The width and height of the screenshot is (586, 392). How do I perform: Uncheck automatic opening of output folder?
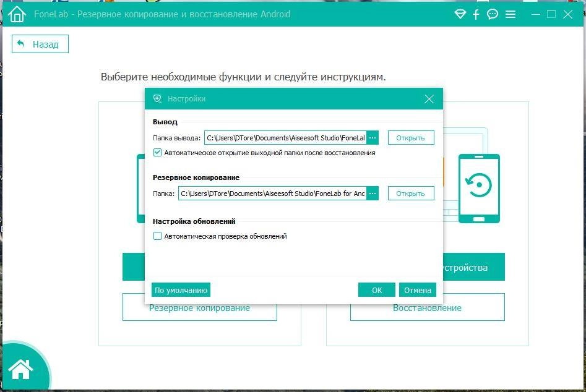pyautogui.click(x=157, y=153)
